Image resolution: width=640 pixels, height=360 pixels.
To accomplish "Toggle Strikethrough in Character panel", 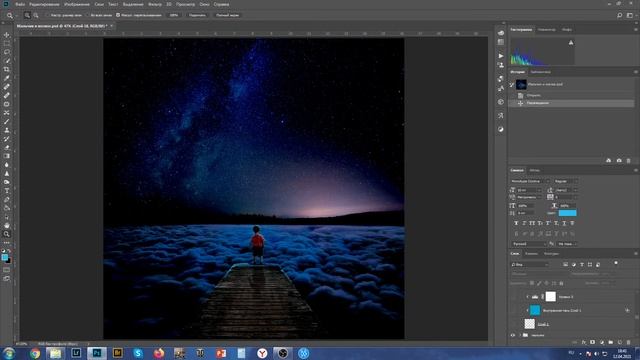I will pyautogui.click(x=572, y=223).
